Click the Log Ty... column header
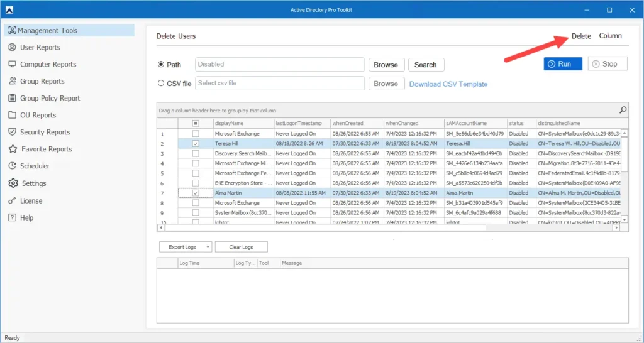The width and height of the screenshot is (644, 343). (246, 263)
